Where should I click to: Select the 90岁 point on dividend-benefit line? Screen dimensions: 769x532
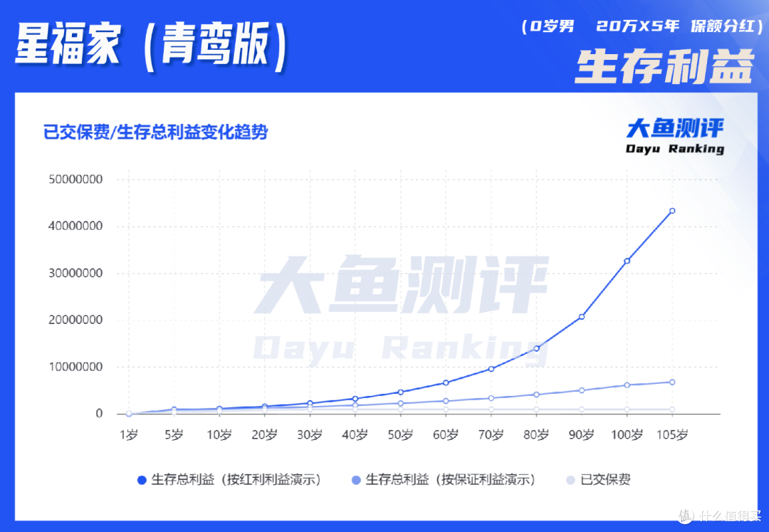(582, 317)
